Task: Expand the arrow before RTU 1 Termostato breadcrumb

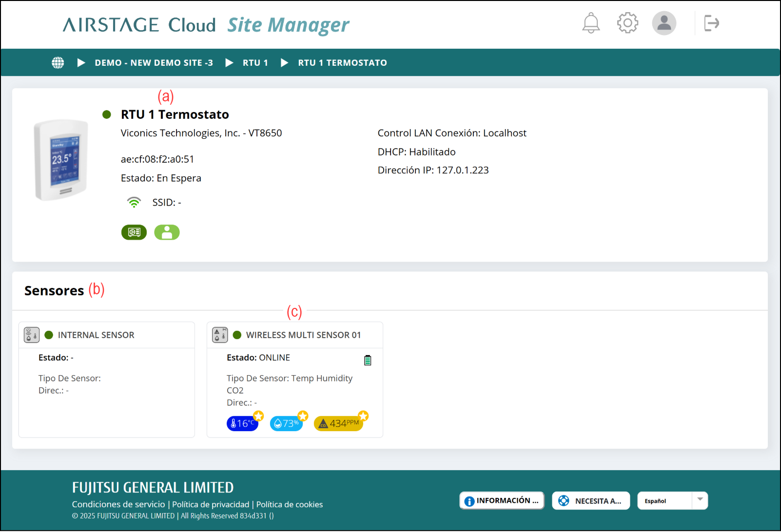Action: [x=285, y=63]
